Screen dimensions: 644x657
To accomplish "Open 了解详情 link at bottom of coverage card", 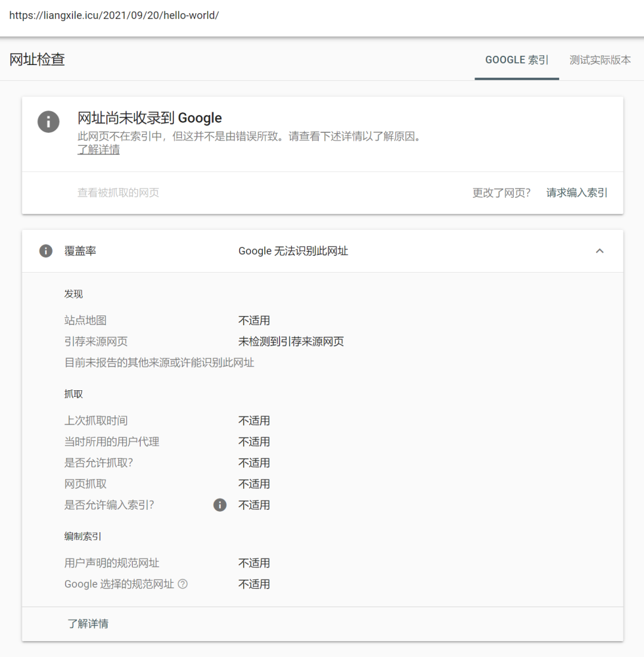I will (x=88, y=623).
